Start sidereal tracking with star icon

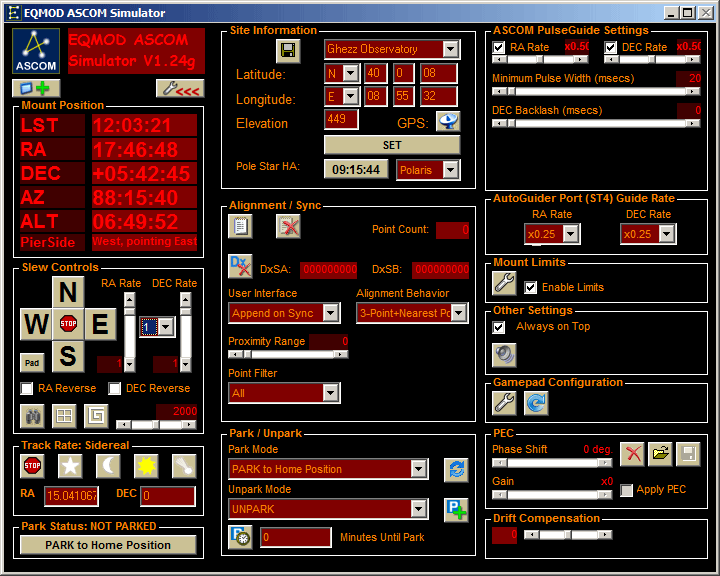[70, 466]
